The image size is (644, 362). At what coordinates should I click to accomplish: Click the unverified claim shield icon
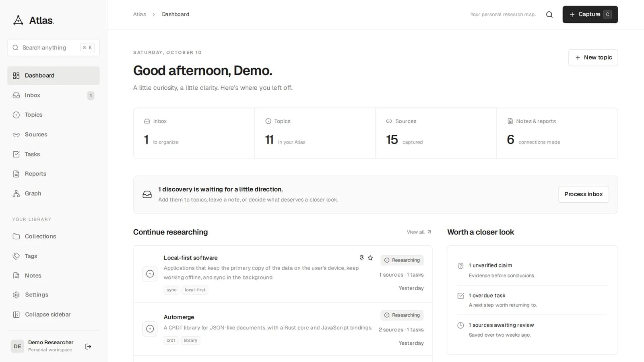460,266
